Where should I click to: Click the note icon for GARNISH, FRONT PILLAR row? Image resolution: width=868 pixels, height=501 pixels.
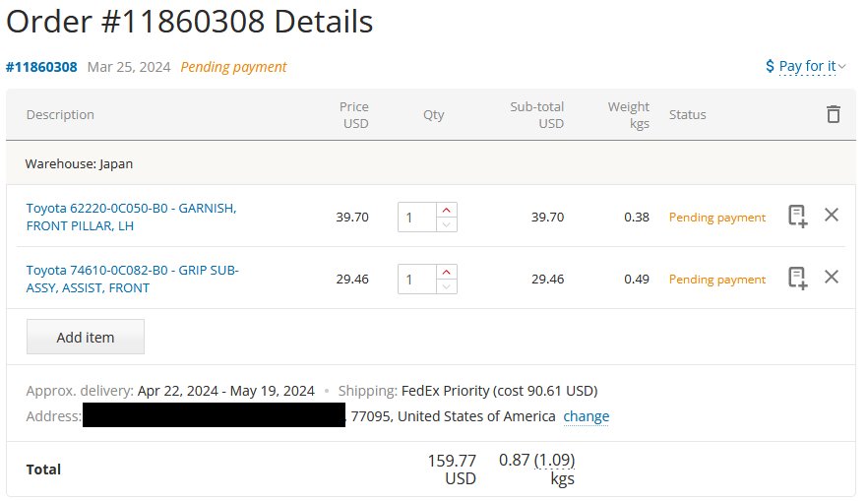point(798,216)
